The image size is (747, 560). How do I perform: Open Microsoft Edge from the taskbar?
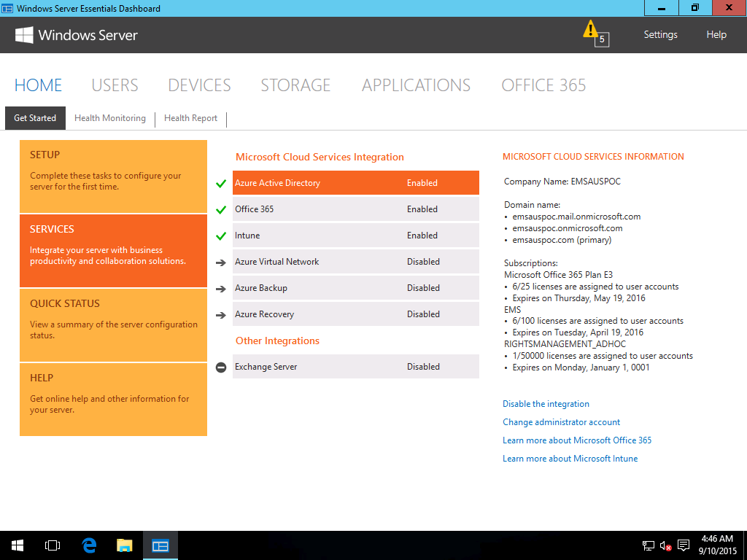(x=88, y=545)
